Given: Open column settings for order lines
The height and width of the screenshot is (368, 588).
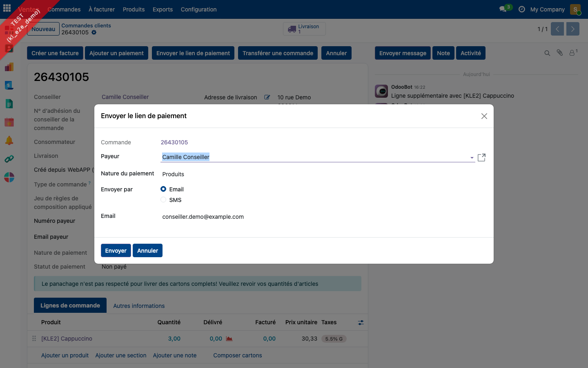Looking at the screenshot, I should [x=361, y=323].
